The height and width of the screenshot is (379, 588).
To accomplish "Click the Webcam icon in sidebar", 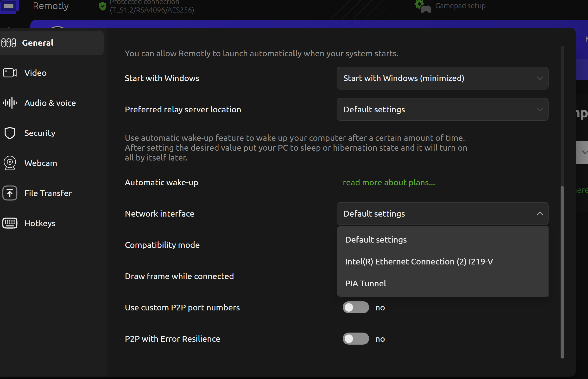I will coord(10,163).
